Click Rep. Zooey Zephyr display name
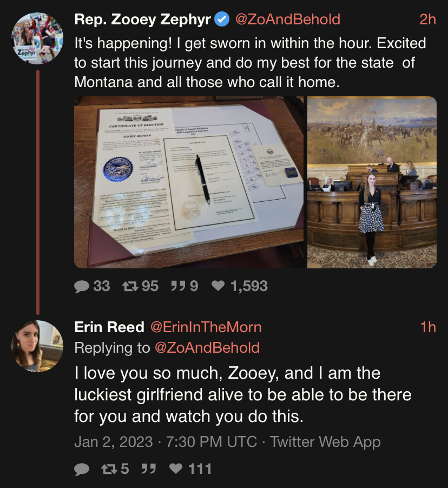Screen dimensions: 448x488 point(142,19)
